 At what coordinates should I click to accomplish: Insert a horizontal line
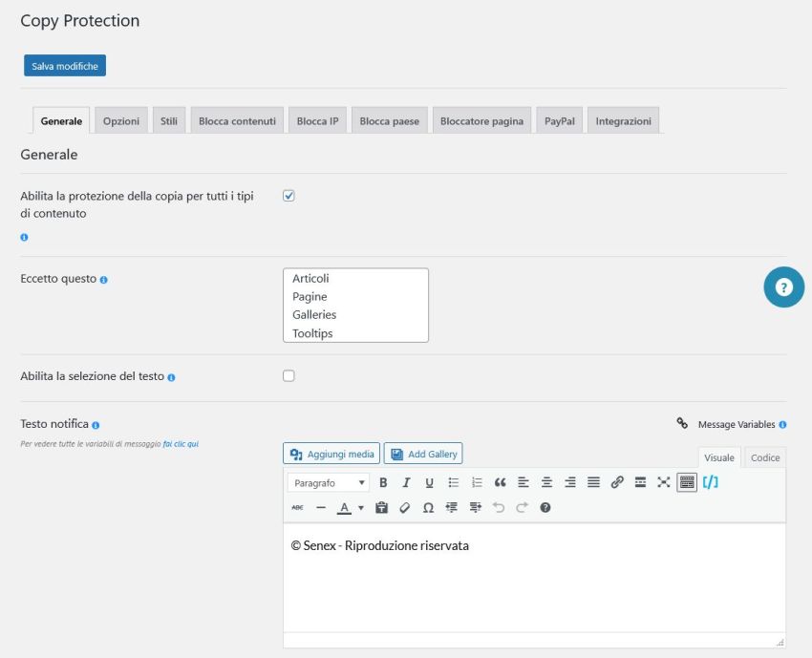(321, 507)
